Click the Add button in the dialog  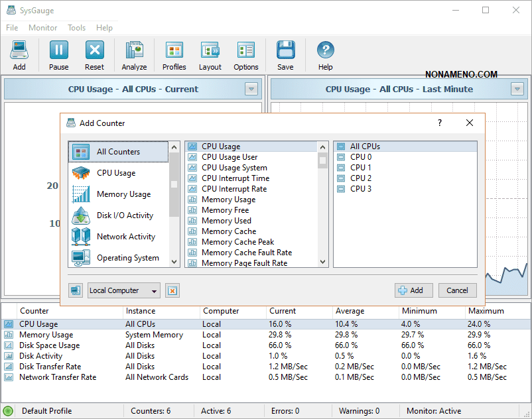pos(414,290)
